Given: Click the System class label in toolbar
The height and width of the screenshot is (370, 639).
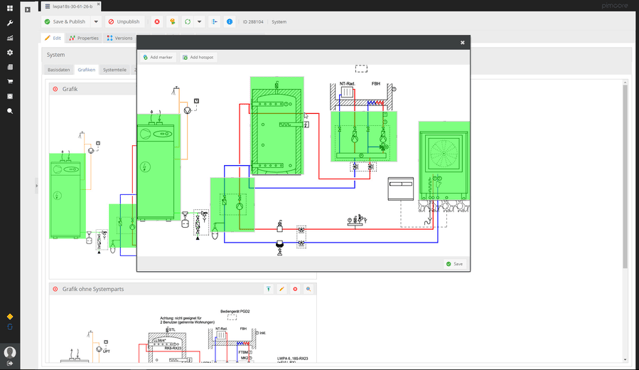Looking at the screenshot, I should click(x=279, y=22).
